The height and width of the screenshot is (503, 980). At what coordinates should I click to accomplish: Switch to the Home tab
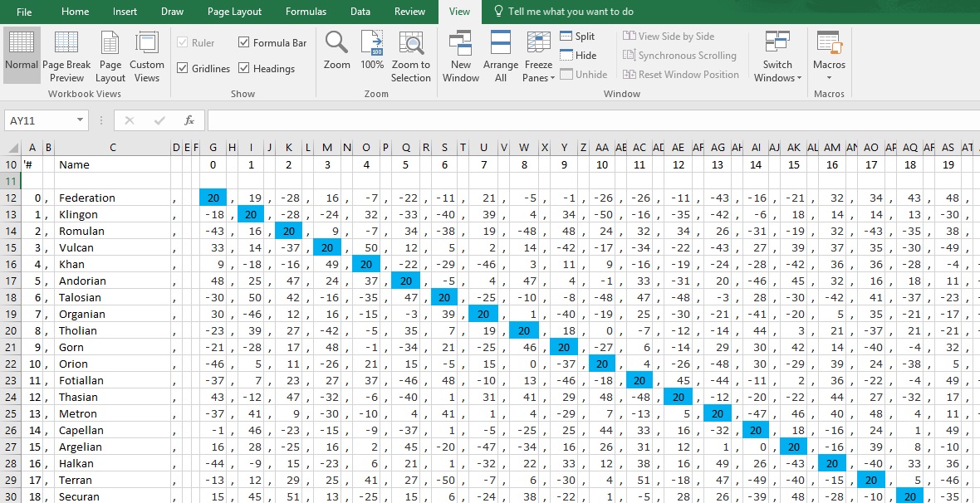[75, 12]
